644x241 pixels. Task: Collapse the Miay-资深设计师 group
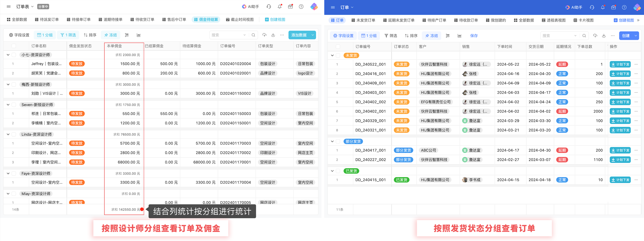coord(8,194)
